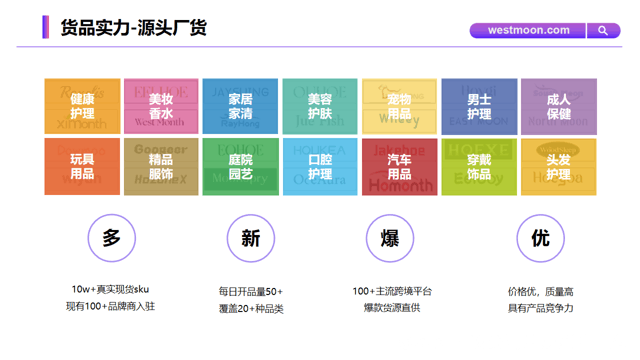Select the 头发护理 gold tile

[x=559, y=167]
